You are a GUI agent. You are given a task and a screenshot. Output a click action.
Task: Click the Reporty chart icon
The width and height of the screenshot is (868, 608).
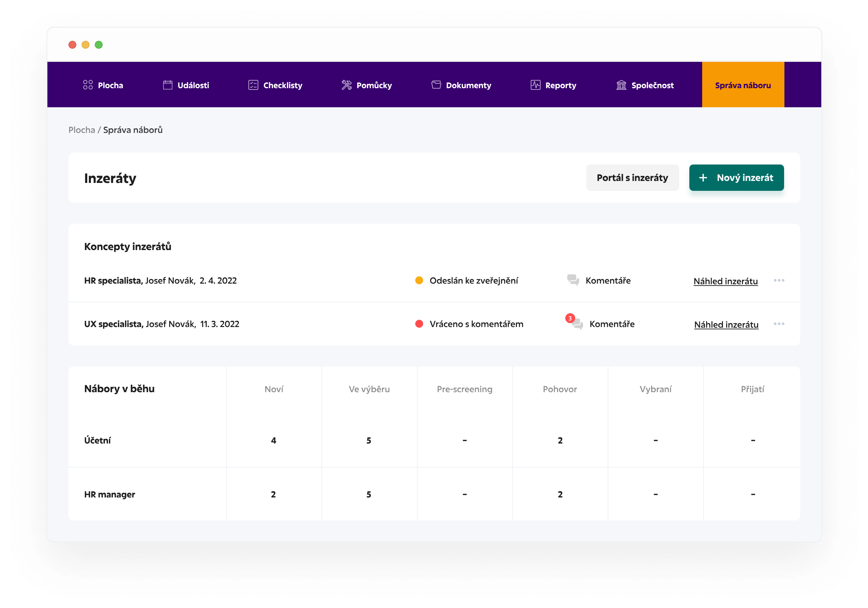(x=535, y=85)
